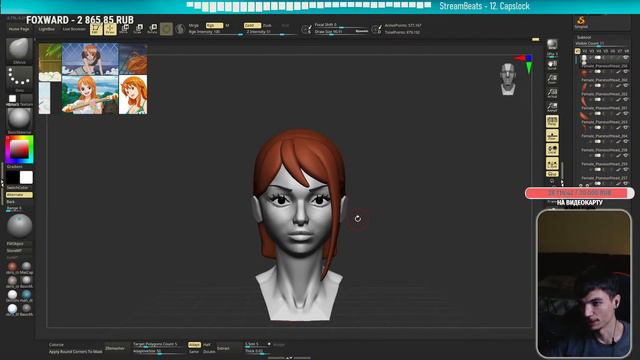Set canvas to Actual size
The height and width of the screenshot is (360, 640).
point(552,93)
